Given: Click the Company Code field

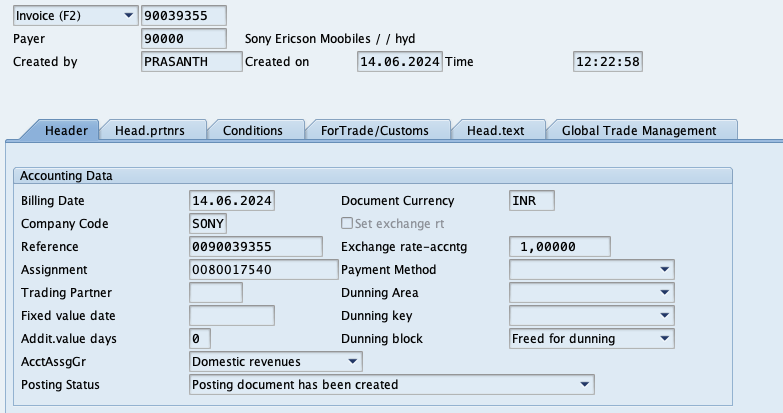Looking at the screenshot, I should point(208,224).
